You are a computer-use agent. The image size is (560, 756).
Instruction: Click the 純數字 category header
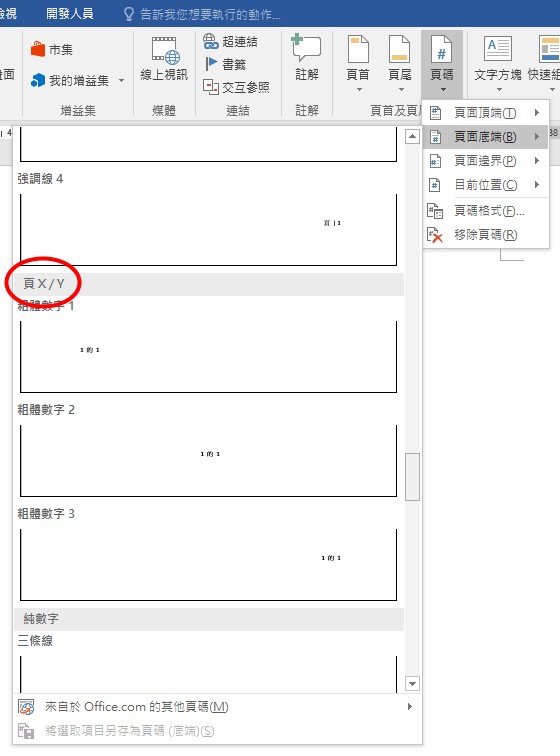click(209, 619)
